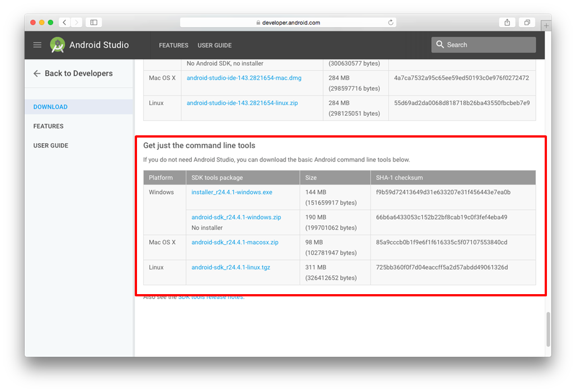The width and height of the screenshot is (576, 392).
Task: Click the page vertical scrollbar thumb
Action: point(548,329)
